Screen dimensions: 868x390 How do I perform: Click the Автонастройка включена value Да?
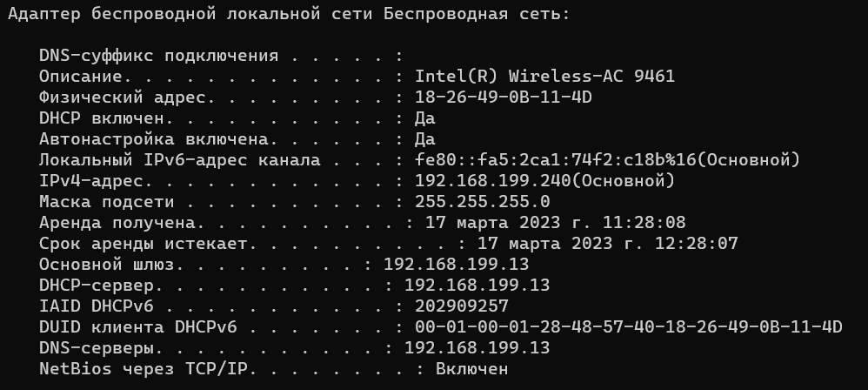(425, 139)
